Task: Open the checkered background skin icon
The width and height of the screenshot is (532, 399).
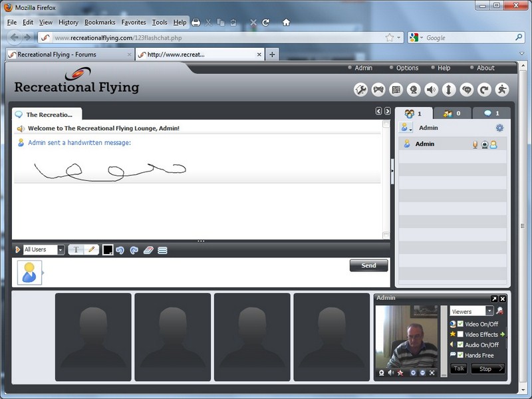Action: point(396,90)
